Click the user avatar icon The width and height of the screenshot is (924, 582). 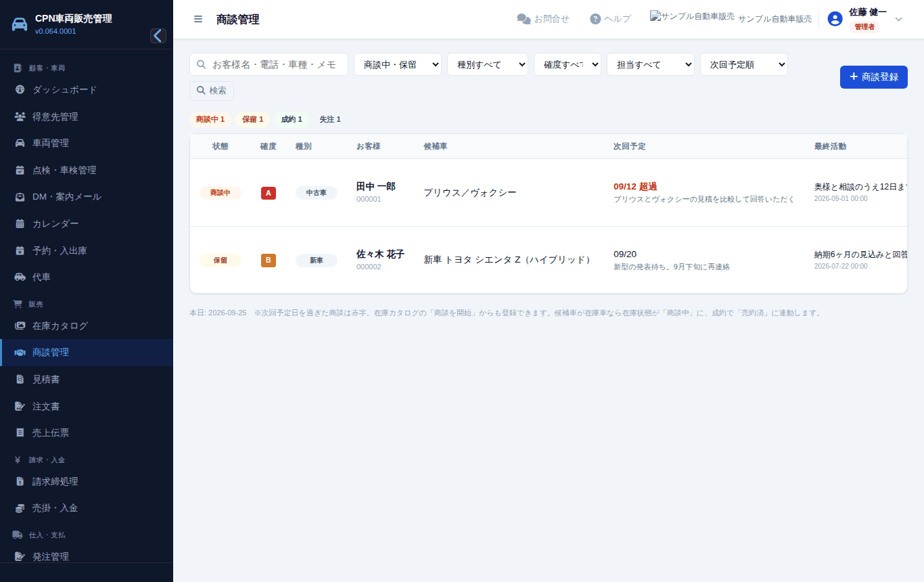point(835,19)
